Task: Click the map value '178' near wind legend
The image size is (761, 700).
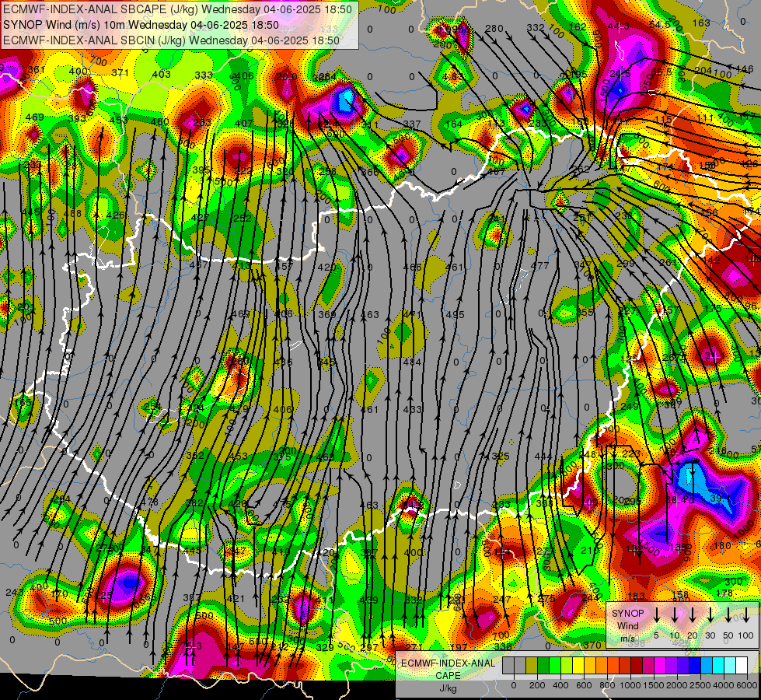Action: [x=724, y=593]
